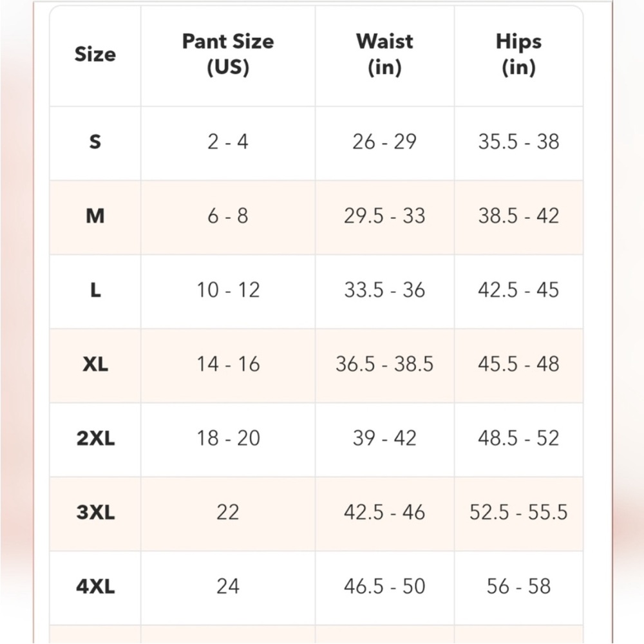
Task: Click the Waist (in) column header
Action: tap(384, 54)
